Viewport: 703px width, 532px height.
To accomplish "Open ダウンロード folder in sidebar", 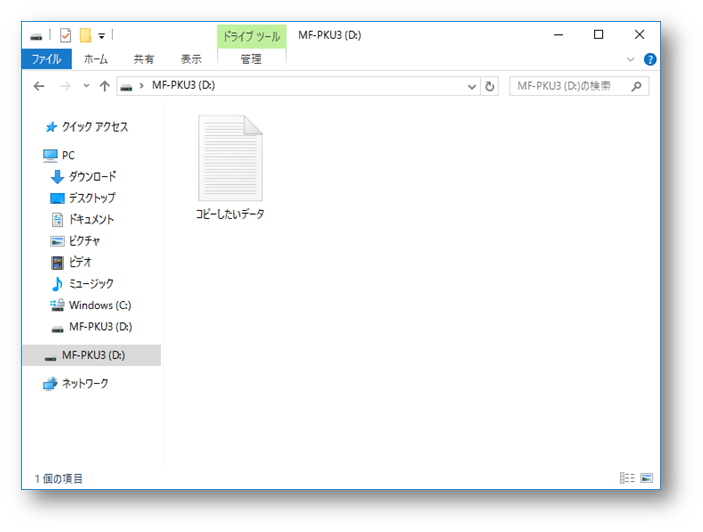I will tap(92, 177).
